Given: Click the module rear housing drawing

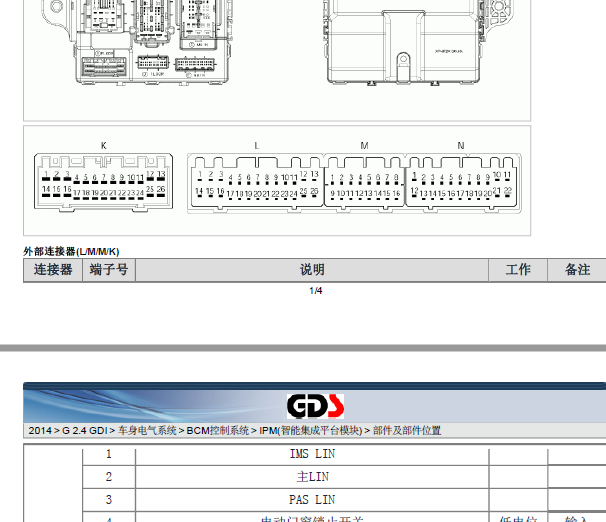Looking at the screenshot, I should coord(419,42).
